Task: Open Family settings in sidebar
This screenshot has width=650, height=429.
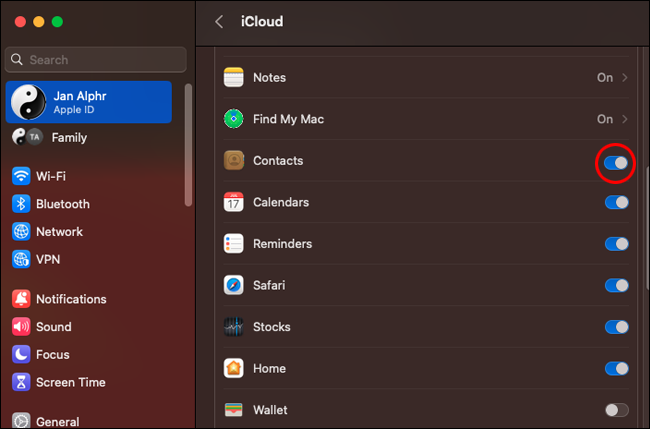Action: pos(89,137)
